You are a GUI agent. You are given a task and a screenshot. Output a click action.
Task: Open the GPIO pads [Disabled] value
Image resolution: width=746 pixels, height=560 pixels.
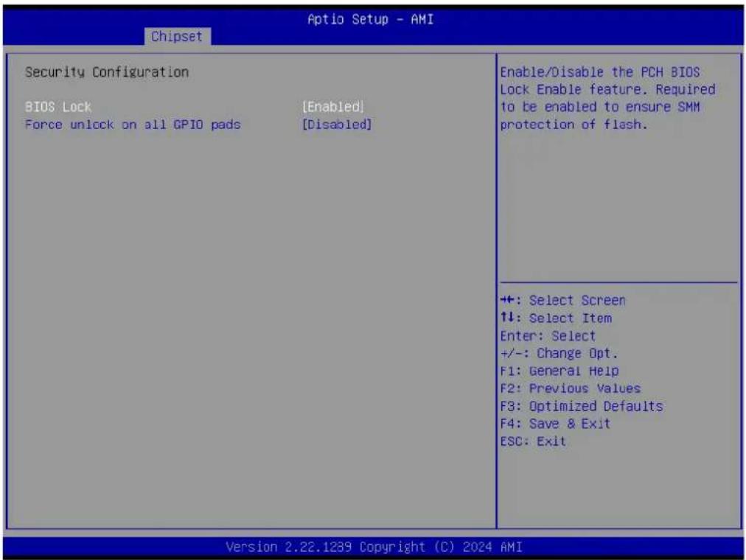337,125
